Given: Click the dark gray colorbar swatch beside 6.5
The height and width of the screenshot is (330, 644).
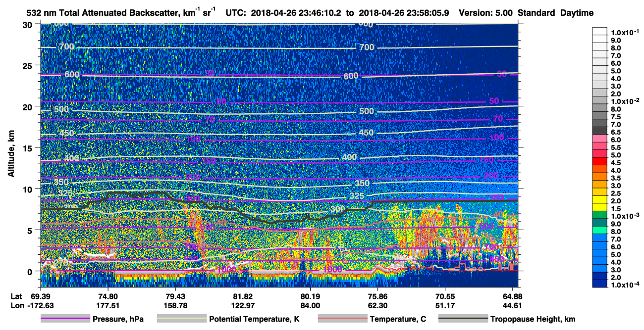Looking at the screenshot, I should [x=600, y=131].
